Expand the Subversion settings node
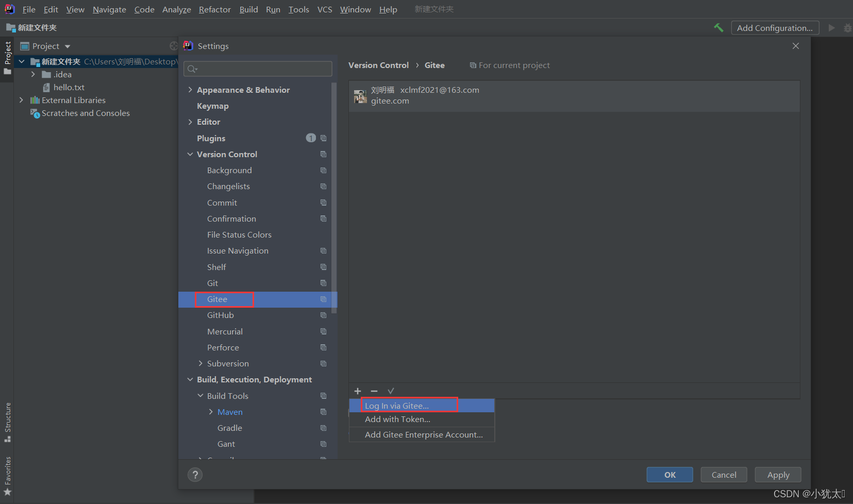The image size is (853, 504). click(200, 363)
